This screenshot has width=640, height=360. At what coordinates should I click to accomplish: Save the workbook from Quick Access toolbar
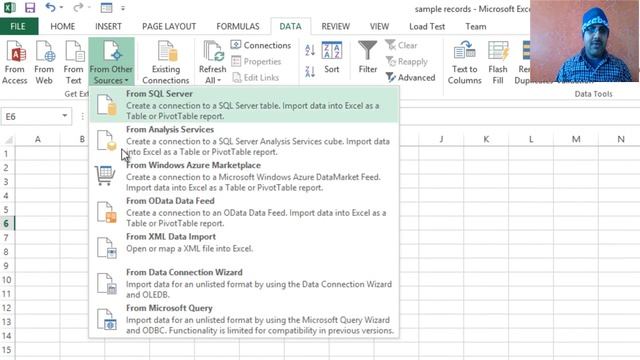coord(30,7)
